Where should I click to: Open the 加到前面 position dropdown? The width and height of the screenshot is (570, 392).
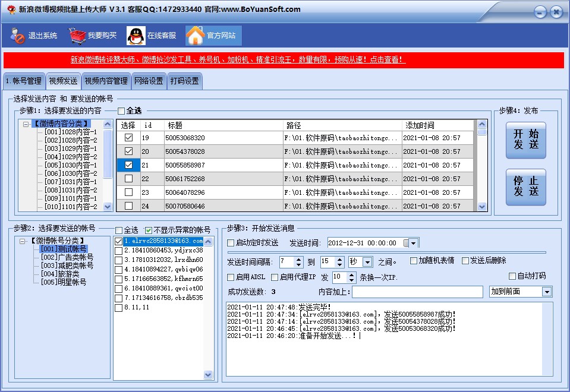546,292
